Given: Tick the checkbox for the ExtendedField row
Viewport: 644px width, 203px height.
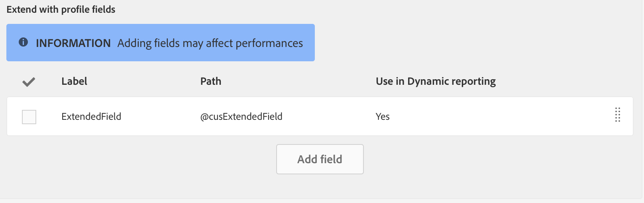Looking at the screenshot, I should tap(29, 117).
